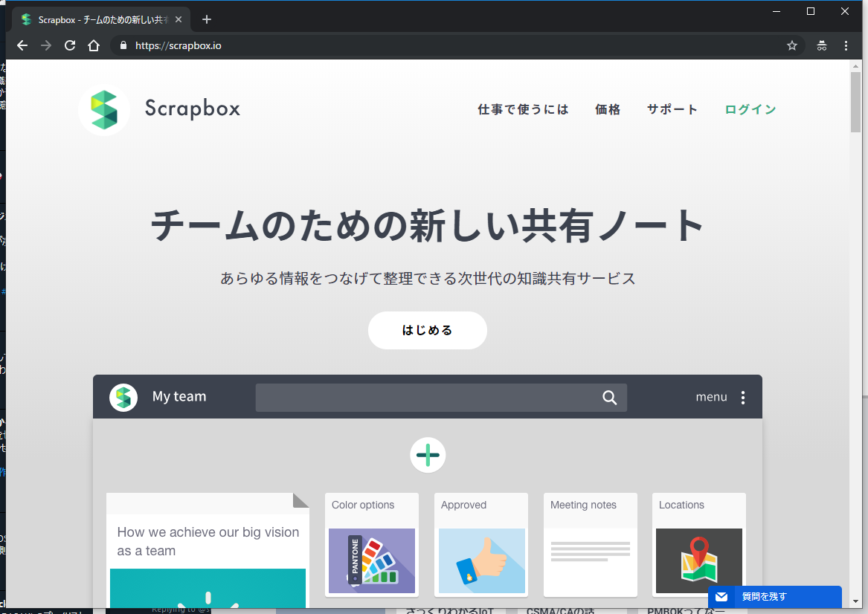Click the browser back arrow
Image resolution: width=868 pixels, height=614 pixels.
22,45
